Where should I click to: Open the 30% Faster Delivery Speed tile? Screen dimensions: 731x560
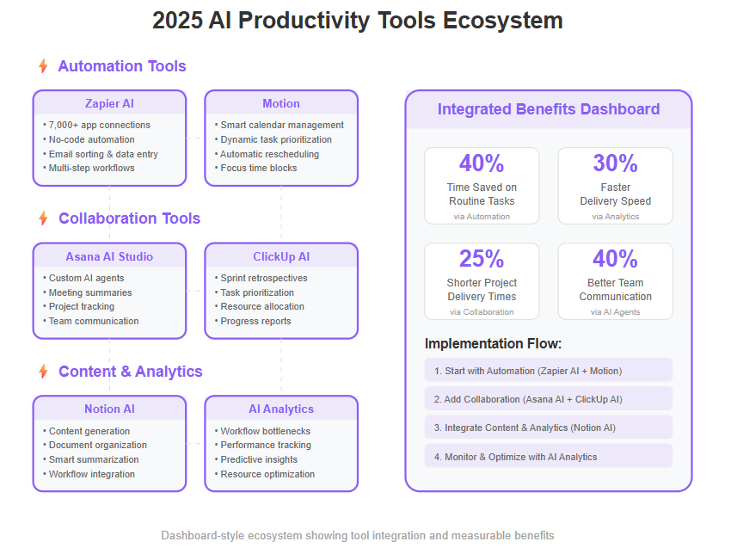click(x=616, y=186)
